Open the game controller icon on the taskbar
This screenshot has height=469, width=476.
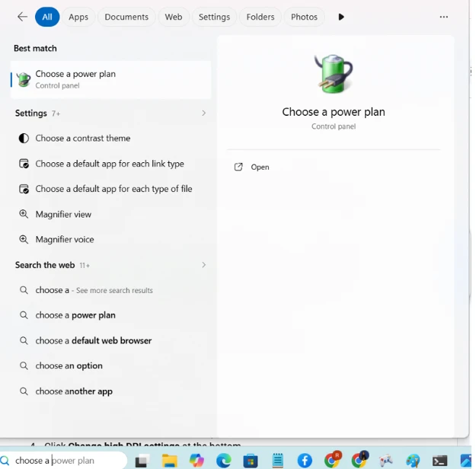tap(386, 461)
